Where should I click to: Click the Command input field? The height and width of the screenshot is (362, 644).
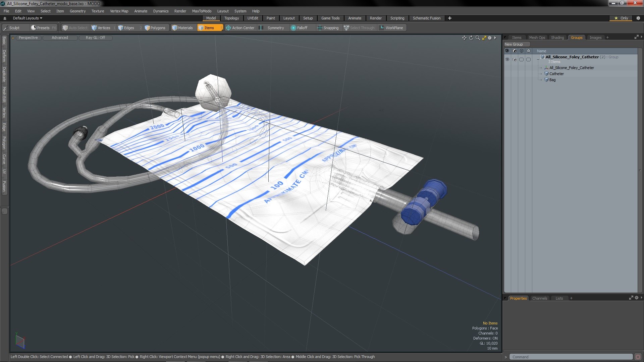pyautogui.click(x=570, y=357)
